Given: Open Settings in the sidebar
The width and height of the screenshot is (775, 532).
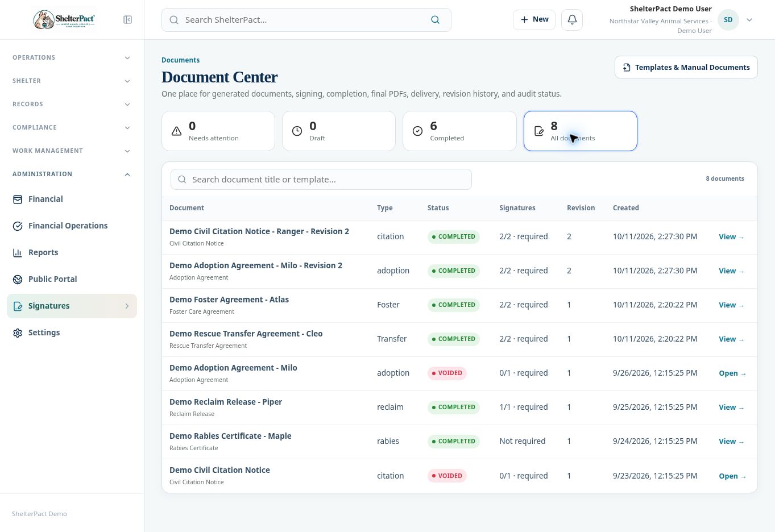Looking at the screenshot, I should point(72,332).
